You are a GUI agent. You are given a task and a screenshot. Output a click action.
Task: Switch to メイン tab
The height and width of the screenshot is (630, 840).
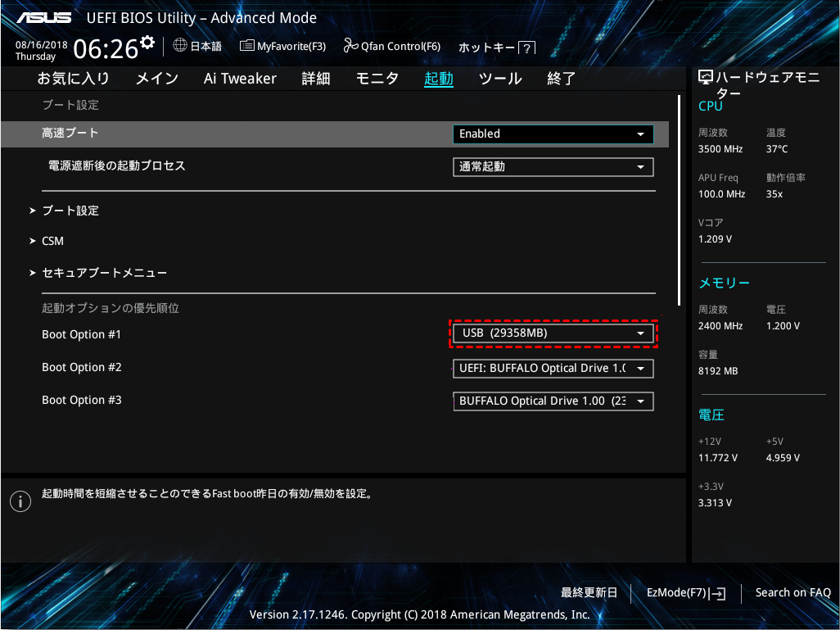[157, 79]
